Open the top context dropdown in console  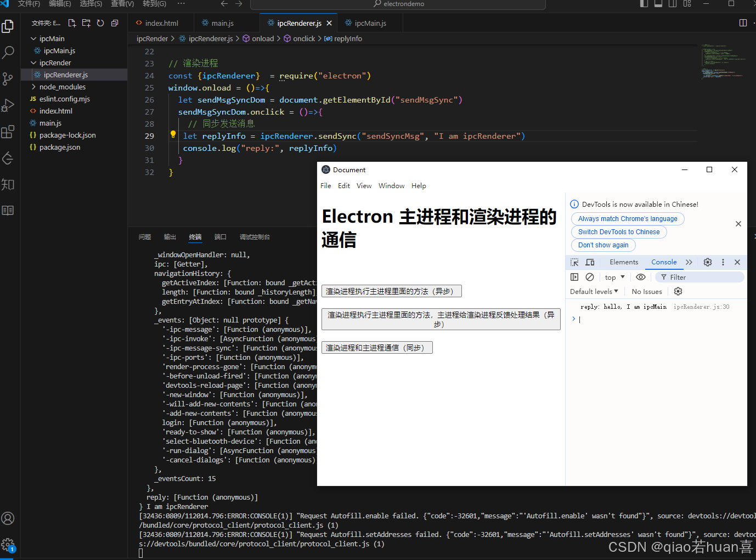tap(614, 277)
